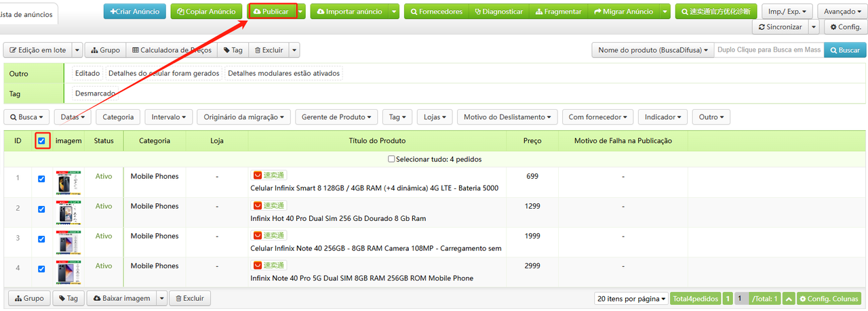Screen dimensions: 868x311
Task: Open title Celular Infinix Note 40 256GB
Action: coord(376,249)
